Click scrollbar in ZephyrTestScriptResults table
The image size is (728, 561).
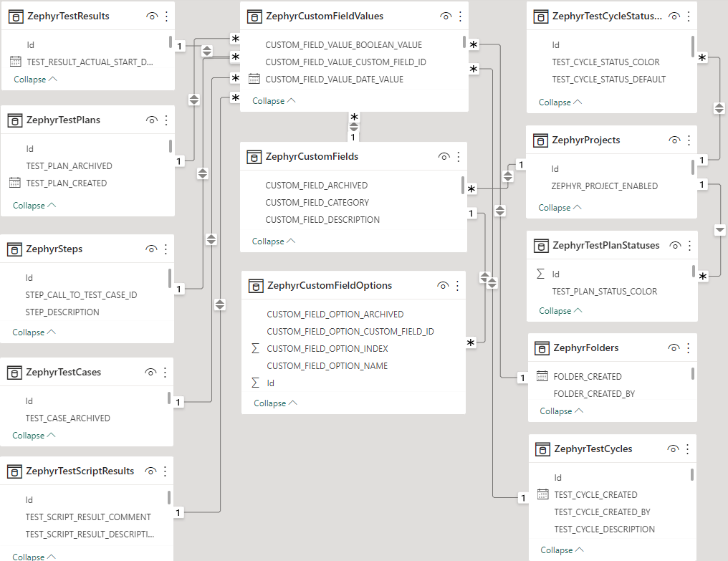click(x=170, y=497)
